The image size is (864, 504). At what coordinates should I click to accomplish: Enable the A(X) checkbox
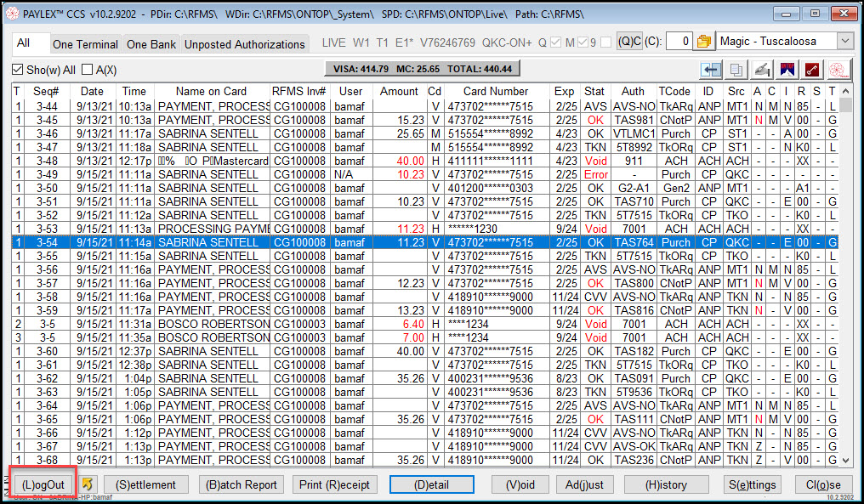[87, 70]
